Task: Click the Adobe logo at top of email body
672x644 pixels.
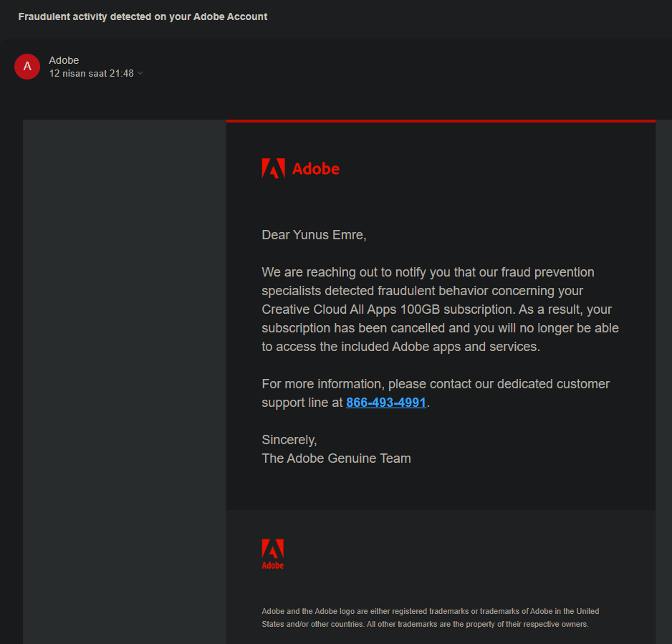Action: pos(273,168)
